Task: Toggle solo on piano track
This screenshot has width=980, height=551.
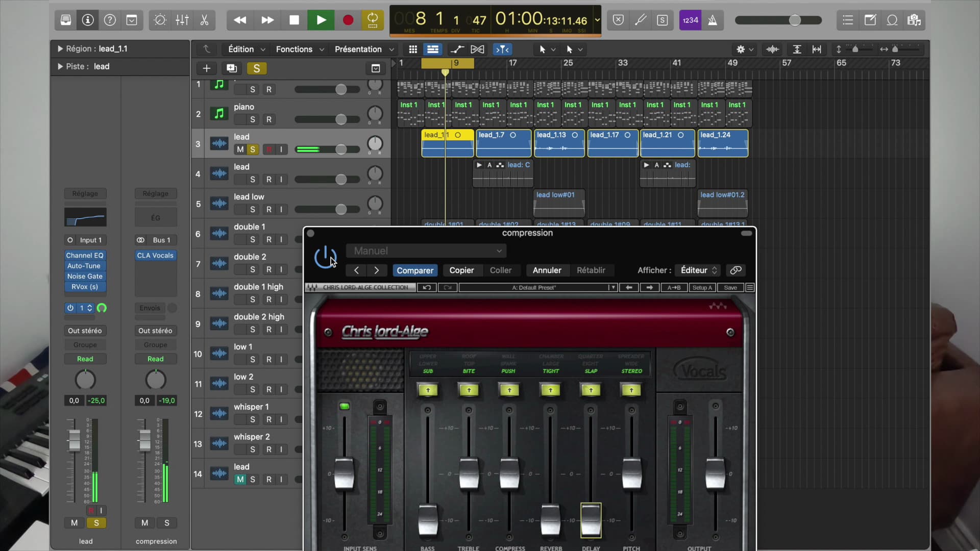Action: pyautogui.click(x=252, y=119)
